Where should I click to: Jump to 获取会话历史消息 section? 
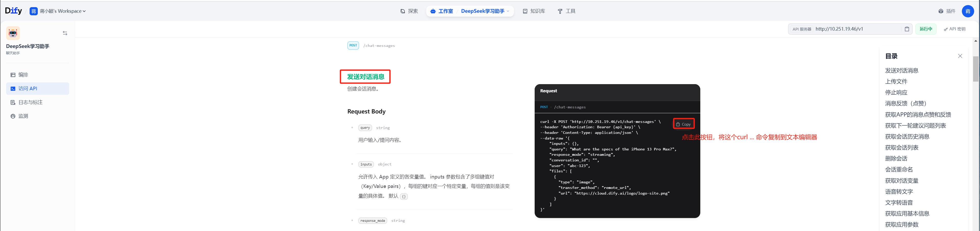pos(907,136)
